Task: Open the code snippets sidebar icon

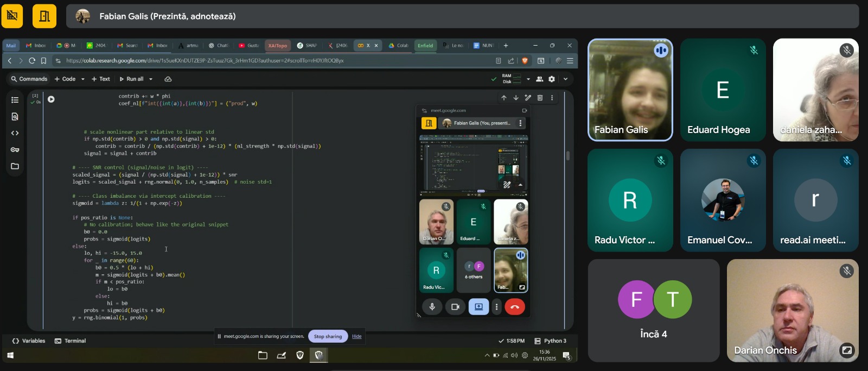Action: coord(15,133)
